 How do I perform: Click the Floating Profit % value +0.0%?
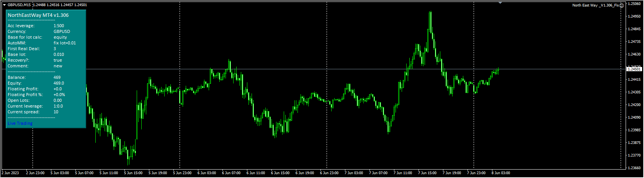click(59, 95)
